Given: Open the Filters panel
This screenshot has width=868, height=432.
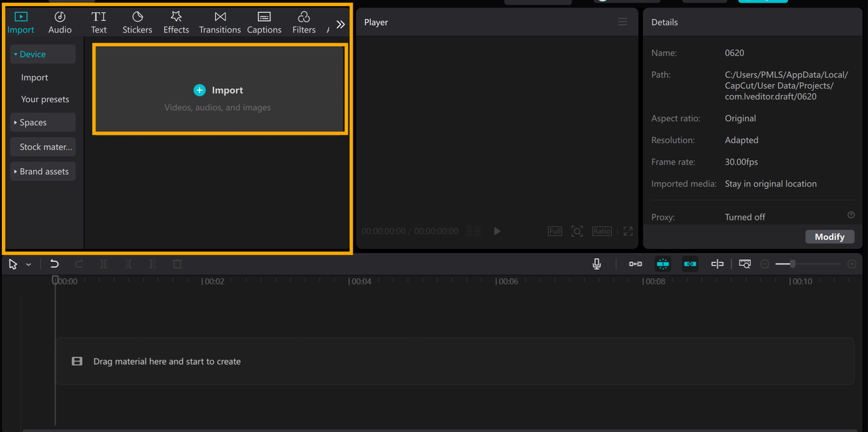Looking at the screenshot, I should (303, 21).
